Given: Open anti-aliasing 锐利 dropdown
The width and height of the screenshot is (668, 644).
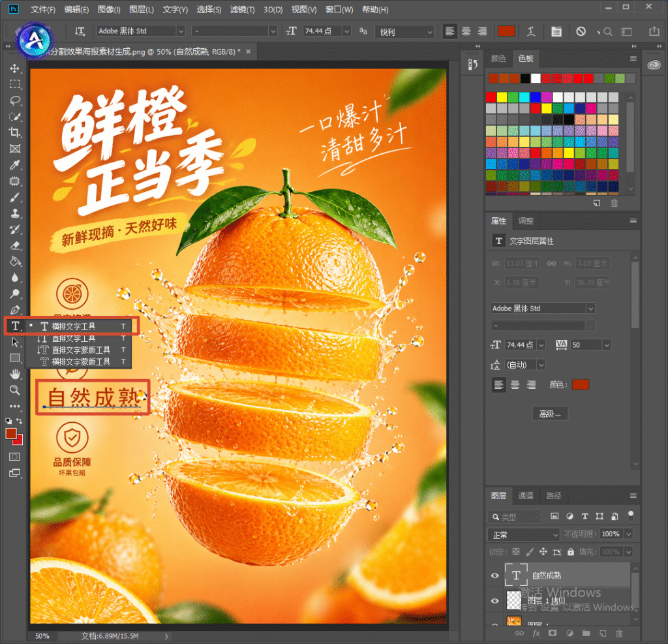Looking at the screenshot, I should pyautogui.click(x=404, y=32).
